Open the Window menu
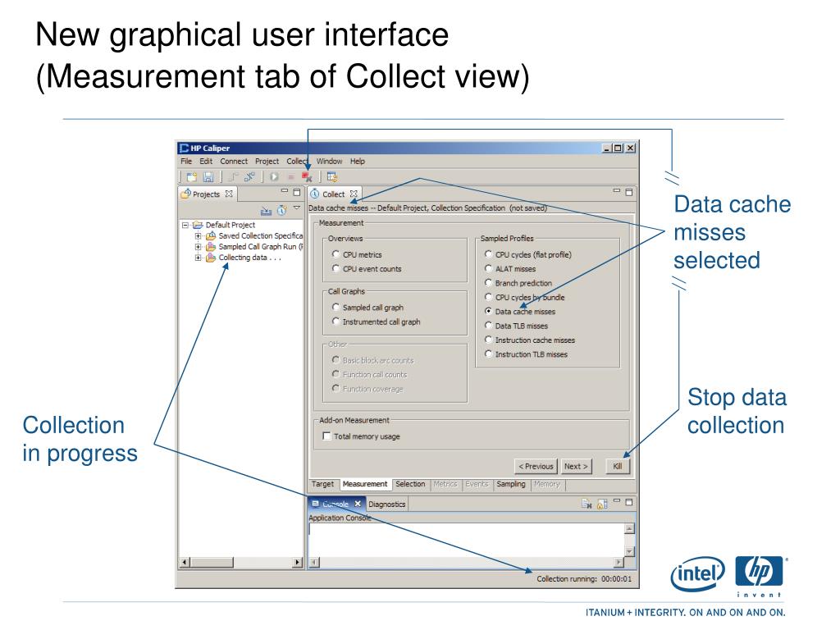Image resolution: width=840 pixels, height=630 pixels. pyautogui.click(x=329, y=162)
